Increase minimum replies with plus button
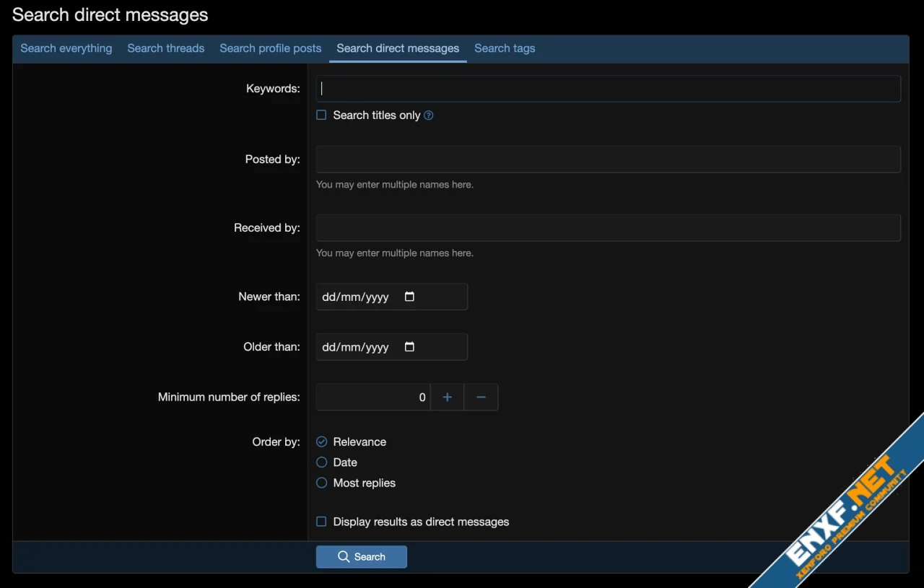This screenshot has width=924, height=588. (448, 397)
